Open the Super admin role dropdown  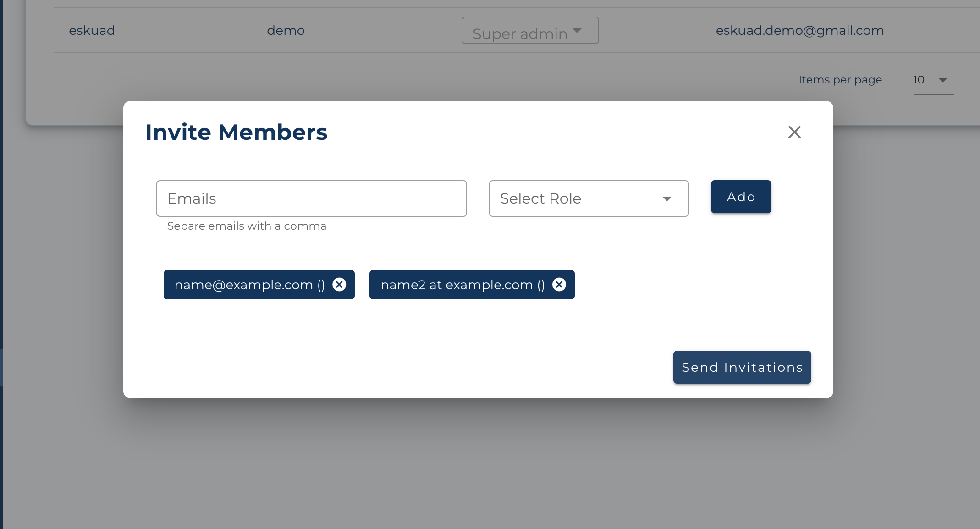pyautogui.click(x=530, y=30)
